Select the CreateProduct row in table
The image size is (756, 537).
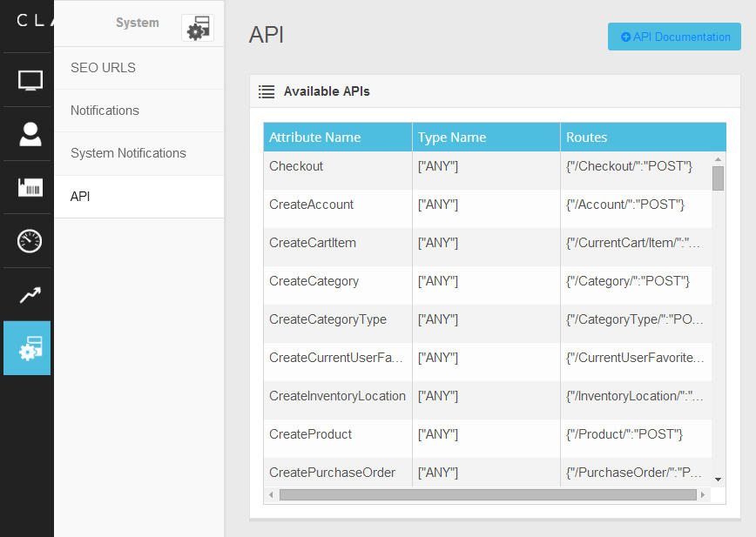click(311, 434)
